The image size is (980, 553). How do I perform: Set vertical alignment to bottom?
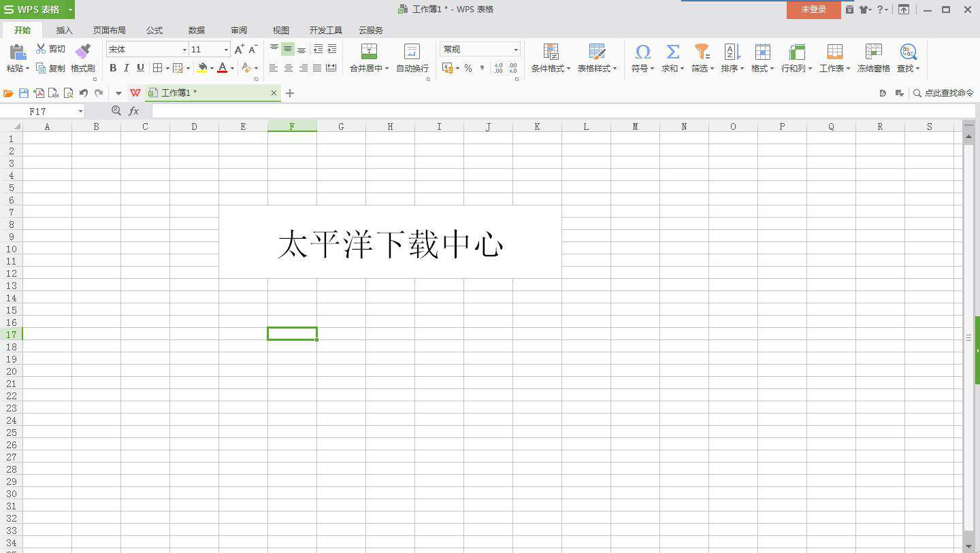(301, 49)
